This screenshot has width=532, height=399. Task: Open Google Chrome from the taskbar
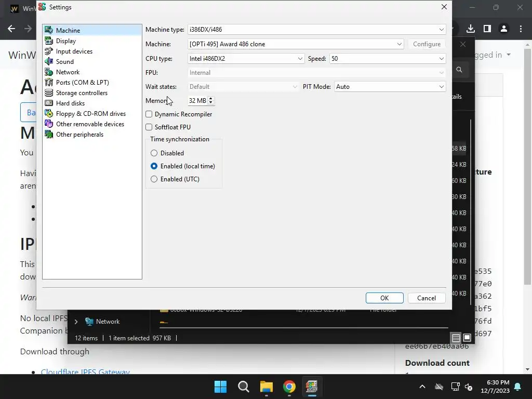(289, 387)
